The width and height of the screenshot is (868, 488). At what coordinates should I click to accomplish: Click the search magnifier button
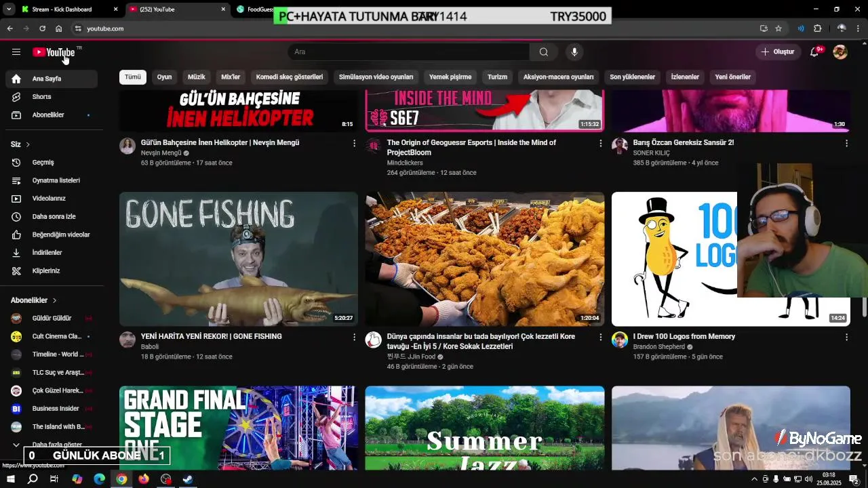pyautogui.click(x=544, y=52)
